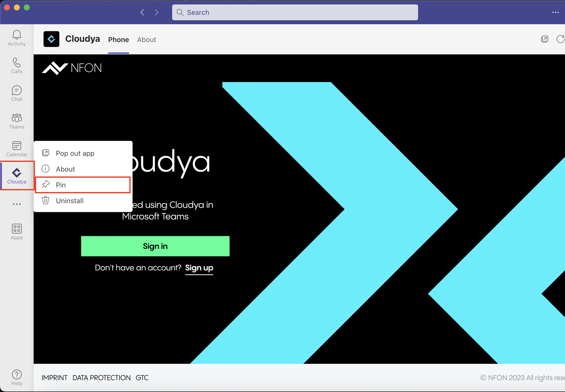The image size is (565, 392).
Task: Choose Pin in the context menu
Action: point(82,185)
